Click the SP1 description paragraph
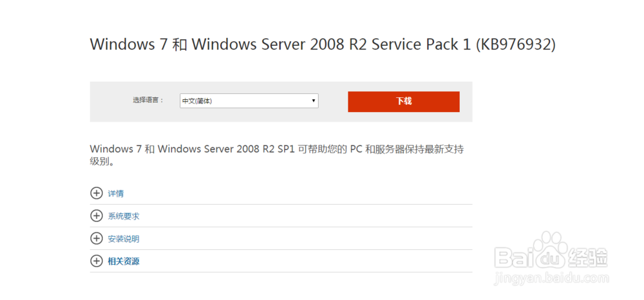This screenshot has height=300, width=644. pyautogui.click(x=277, y=149)
